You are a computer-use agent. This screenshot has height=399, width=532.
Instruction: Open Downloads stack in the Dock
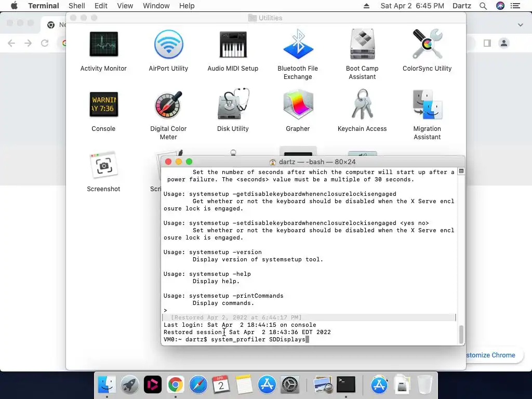pyautogui.click(x=402, y=384)
